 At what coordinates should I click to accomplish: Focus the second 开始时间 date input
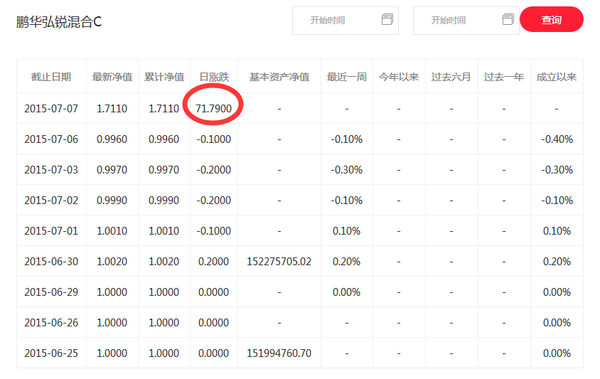[x=466, y=20]
